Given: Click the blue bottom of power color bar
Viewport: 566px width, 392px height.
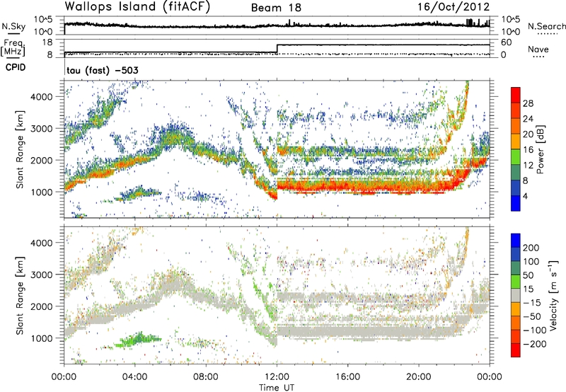Looking at the screenshot, I should point(516,204).
